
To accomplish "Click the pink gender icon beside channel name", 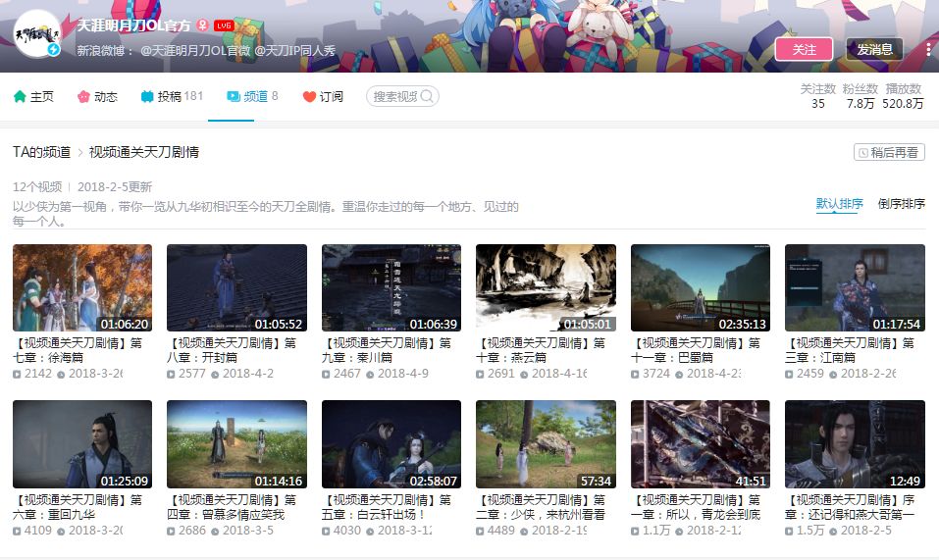I will tap(203, 25).
